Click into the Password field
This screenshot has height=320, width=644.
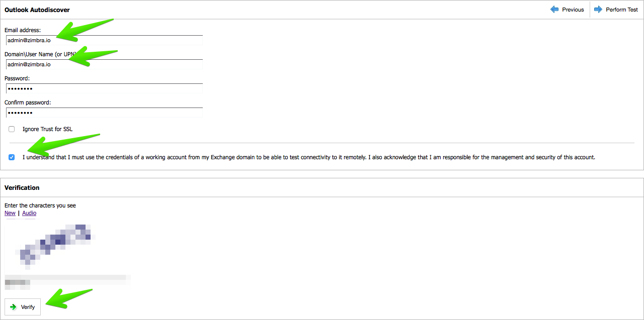(104, 88)
